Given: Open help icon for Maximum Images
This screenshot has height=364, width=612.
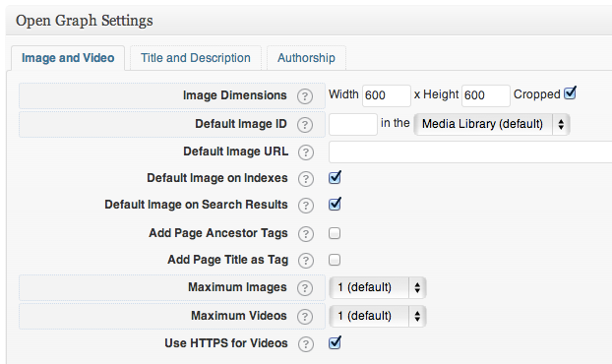Looking at the screenshot, I should click(x=305, y=288).
